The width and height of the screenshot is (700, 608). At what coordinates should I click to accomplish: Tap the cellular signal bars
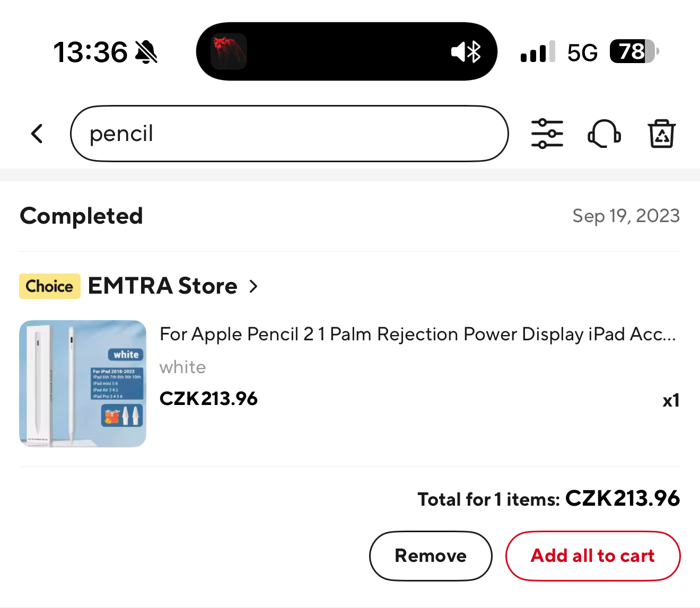click(x=537, y=52)
